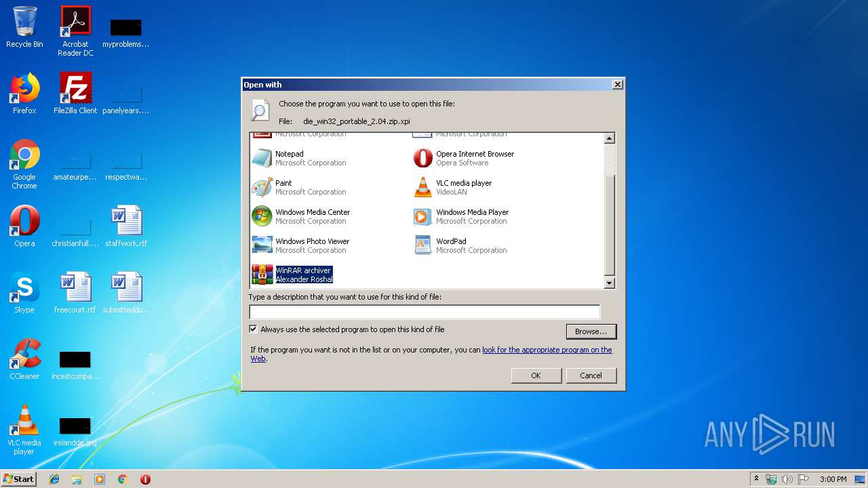
Task: Select Acrobat Reader DC desktop shortcut
Action: click(x=75, y=31)
